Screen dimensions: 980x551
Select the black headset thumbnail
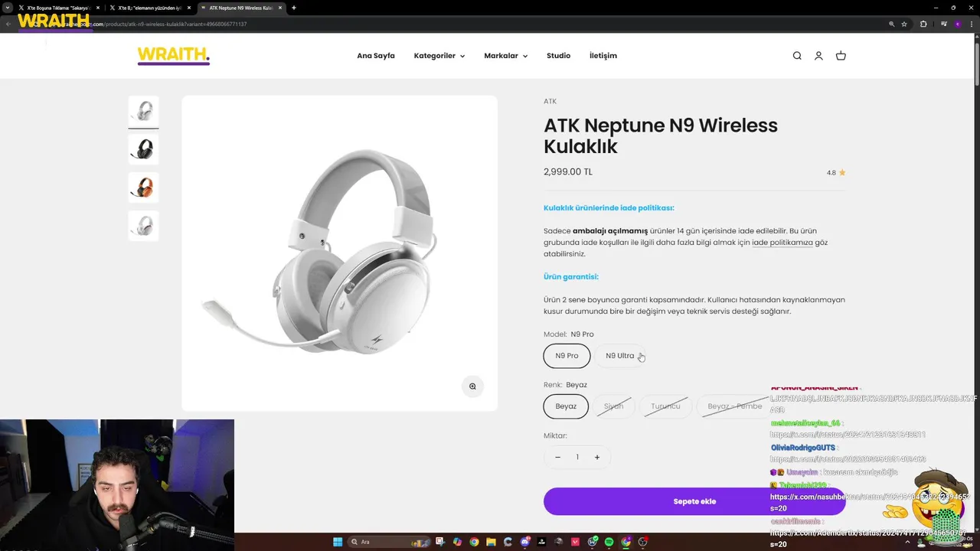click(143, 149)
